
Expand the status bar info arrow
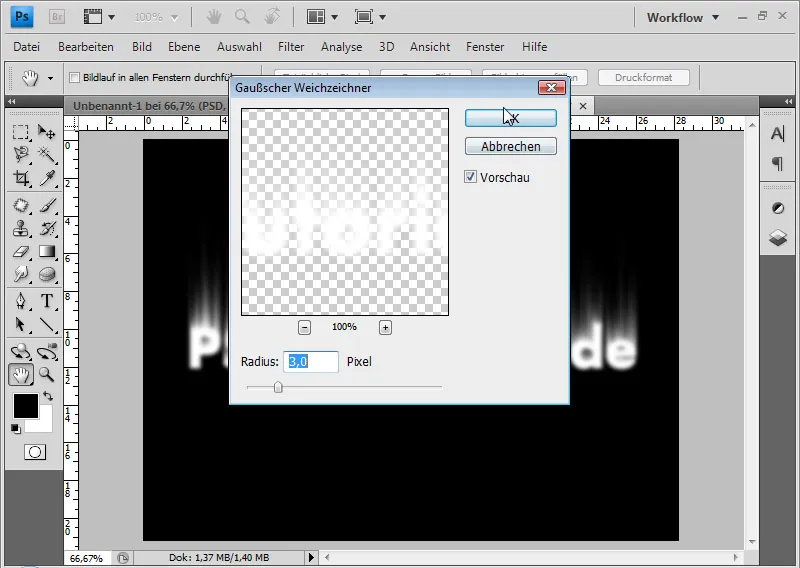pos(311,558)
